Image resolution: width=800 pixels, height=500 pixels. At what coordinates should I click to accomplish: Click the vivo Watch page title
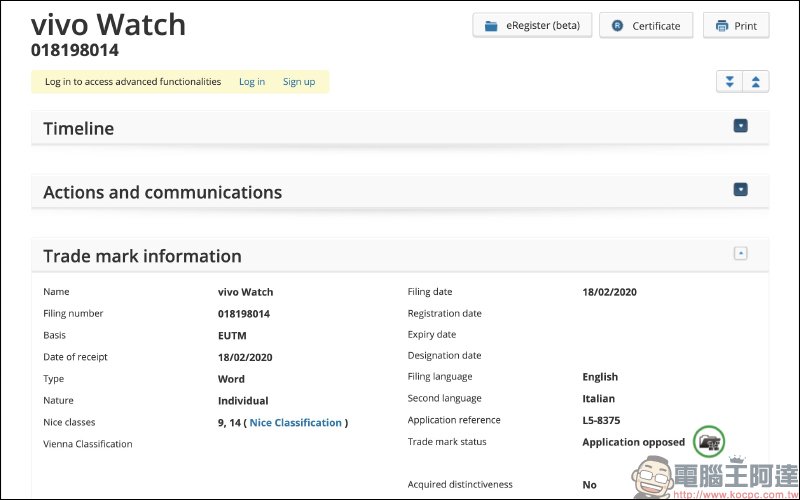tap(108, 24)
